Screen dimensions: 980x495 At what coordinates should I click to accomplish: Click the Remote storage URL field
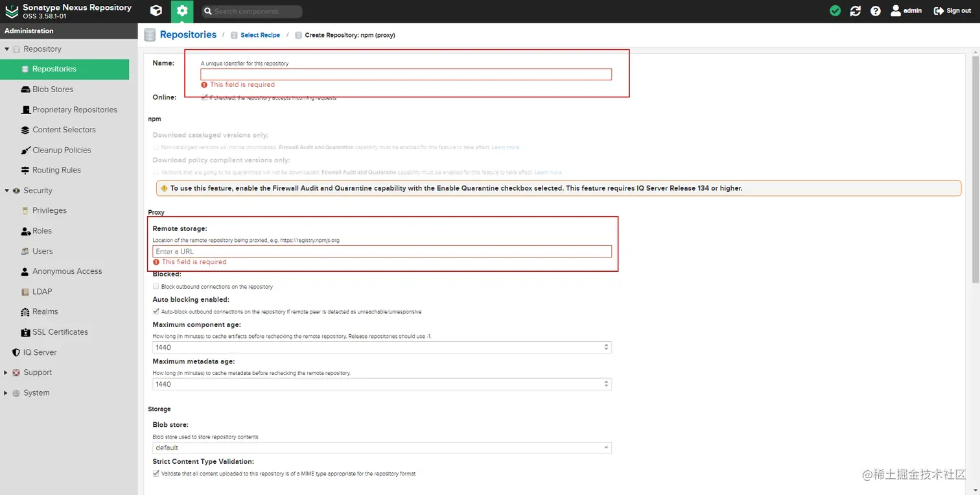[x=382, y=251]
